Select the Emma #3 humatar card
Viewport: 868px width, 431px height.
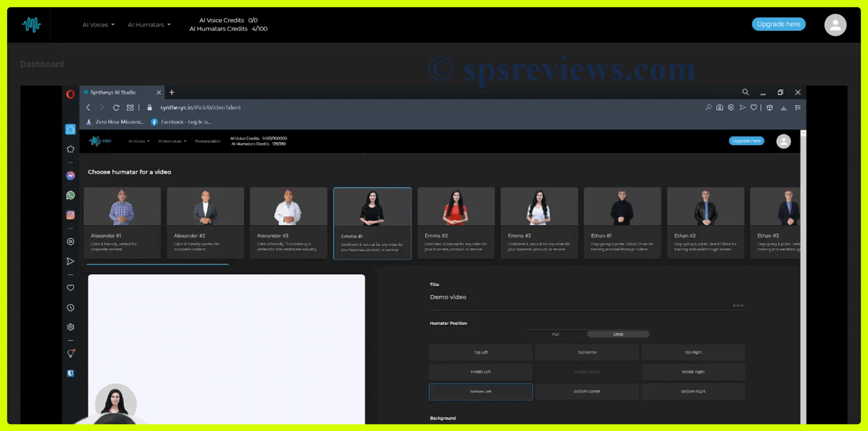pos(539,223)
